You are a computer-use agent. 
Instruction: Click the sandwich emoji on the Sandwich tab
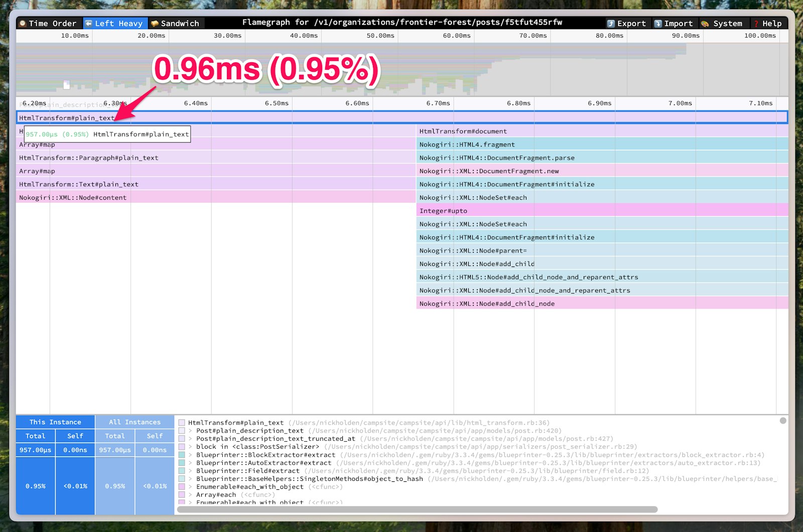click(x=156, y=23)
